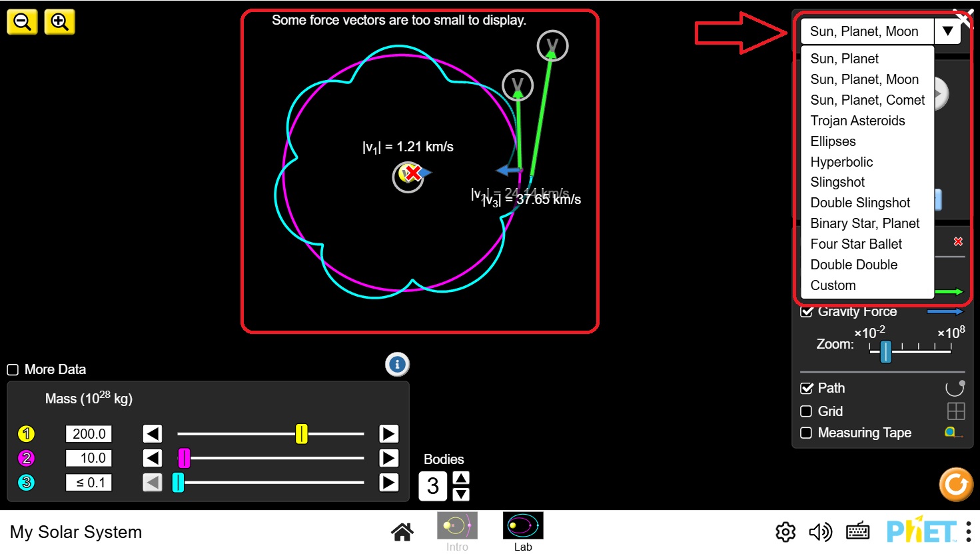Screen dimensions: 980x554
Task: Toggle sound with the speaker icon
Action: coord(820,532)
